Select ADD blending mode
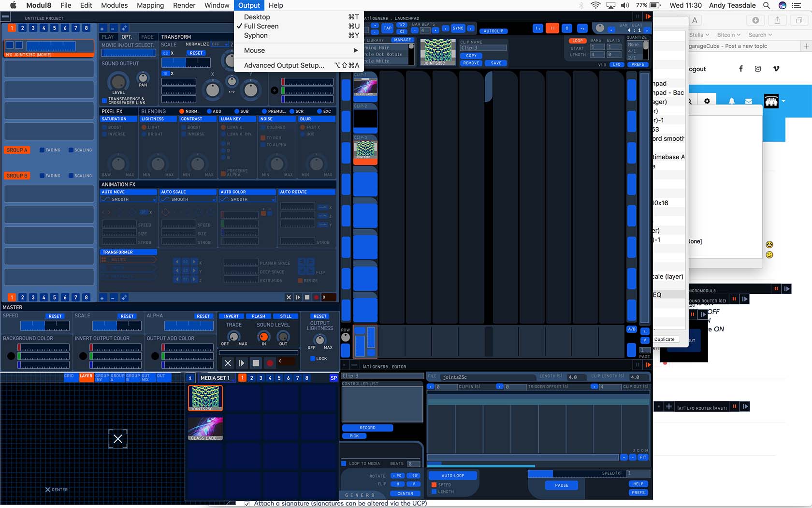Viewport: 812px width, 508px height. point(209,111)
